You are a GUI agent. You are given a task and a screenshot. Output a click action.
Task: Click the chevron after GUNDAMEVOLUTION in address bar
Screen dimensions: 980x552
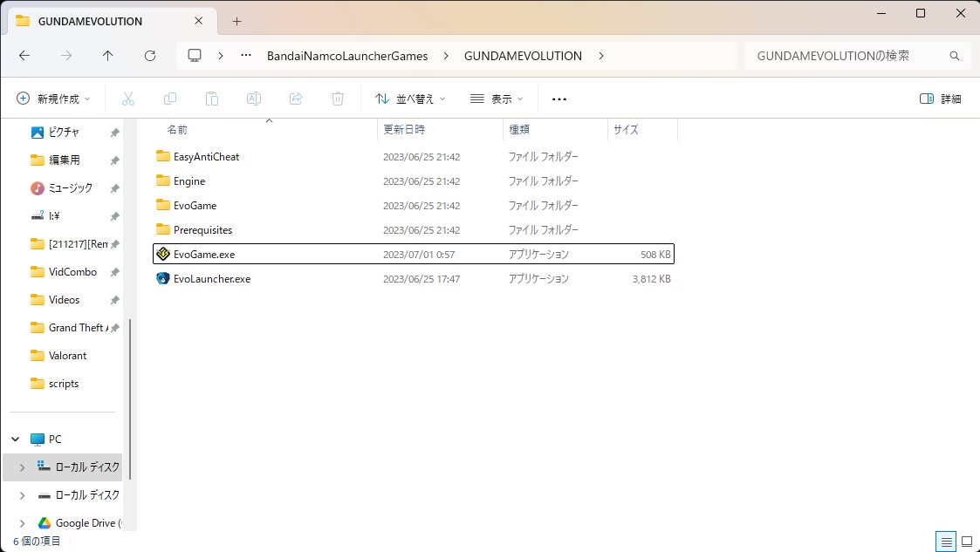[x=601, y=56]
